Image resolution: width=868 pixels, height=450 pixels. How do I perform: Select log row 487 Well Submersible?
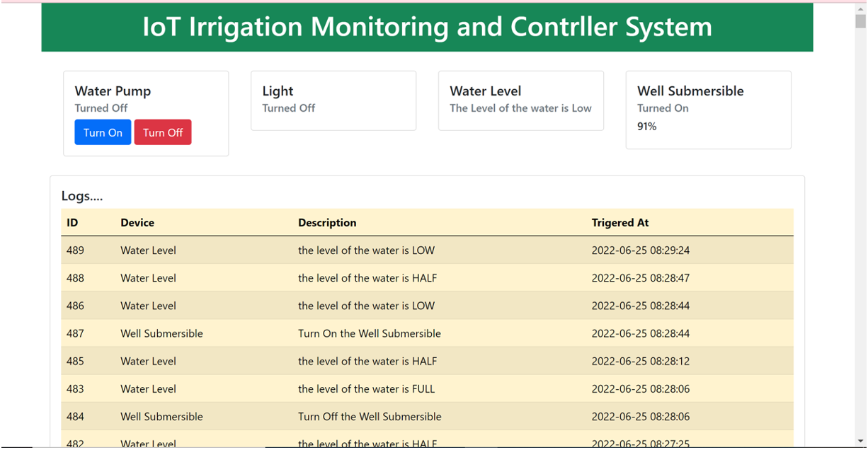coord(283,333)
